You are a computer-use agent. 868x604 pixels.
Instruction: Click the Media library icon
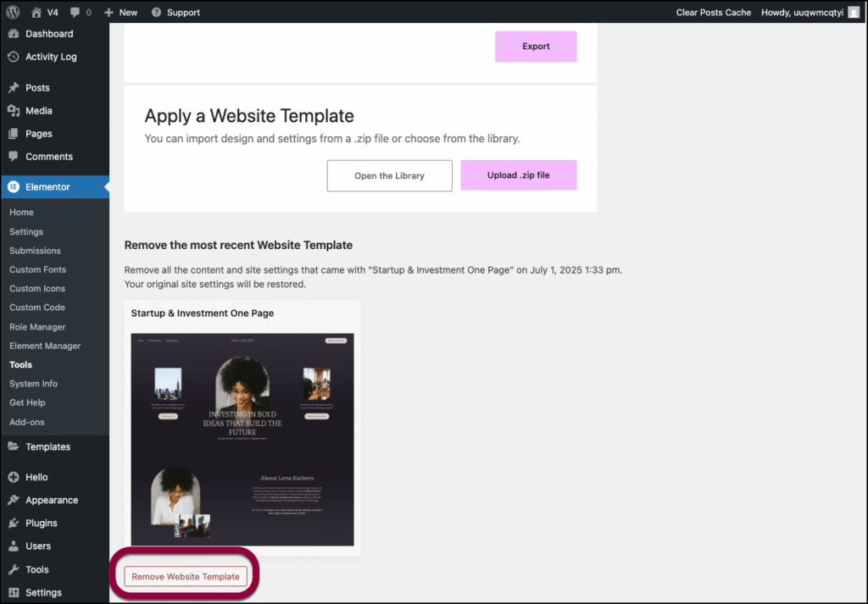14,111
